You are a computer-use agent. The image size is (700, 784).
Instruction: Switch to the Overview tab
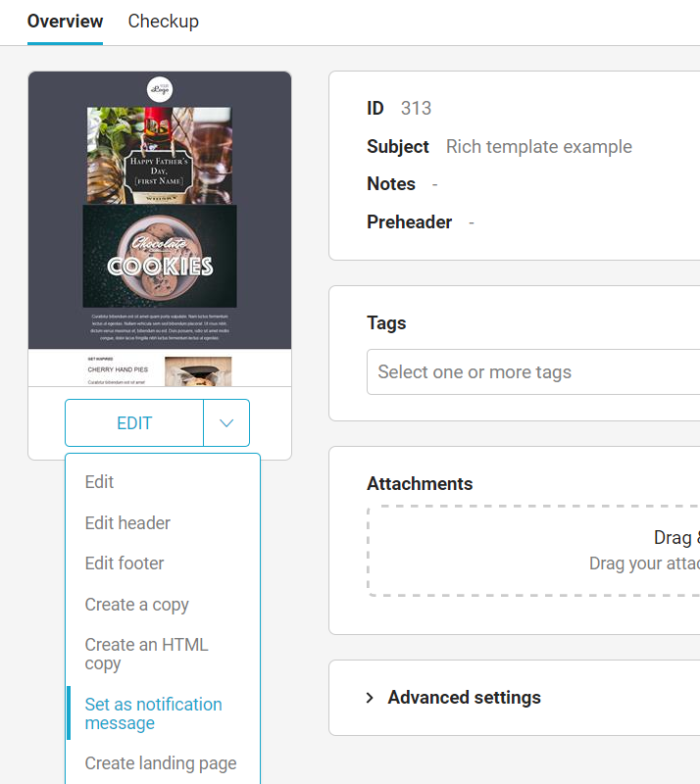tap(65, 21)
